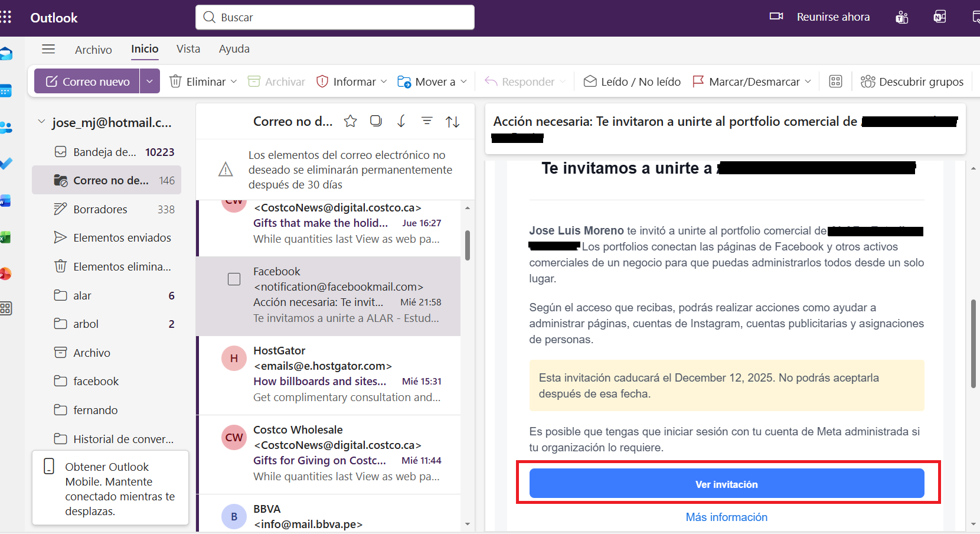The width and height of the screenshot is (980, 534).
Task: Open the OneNote feed icon
Action: (x=939, y=17)
